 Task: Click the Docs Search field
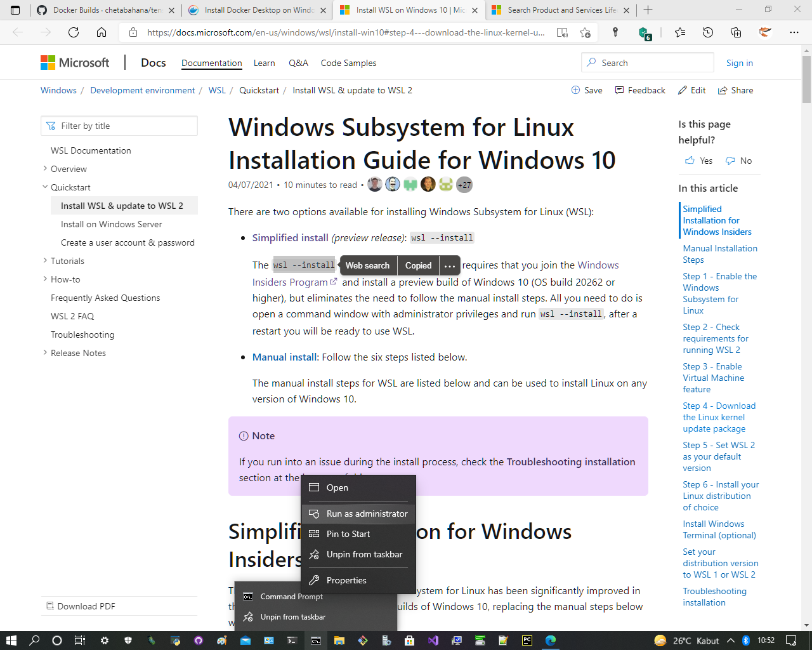tap(648, 63)
